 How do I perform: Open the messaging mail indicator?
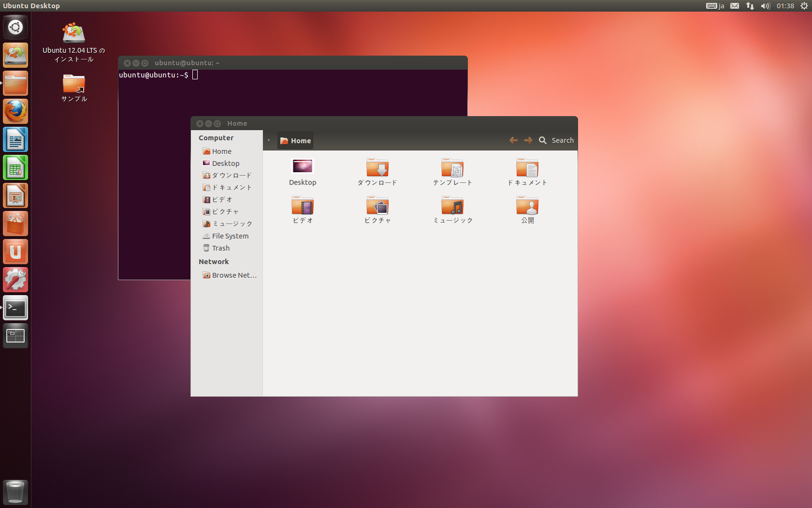(x=735, y=6)
